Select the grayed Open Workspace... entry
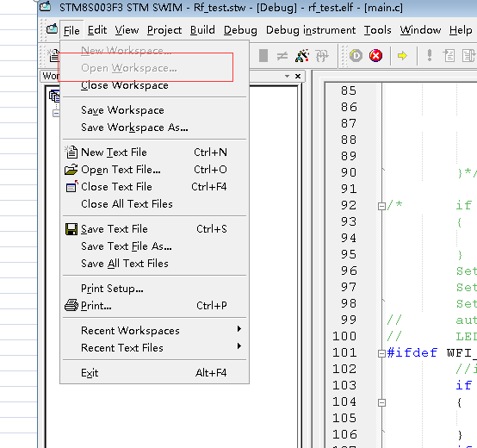Viewport: 477px width, 448px height. click(154, 68)
